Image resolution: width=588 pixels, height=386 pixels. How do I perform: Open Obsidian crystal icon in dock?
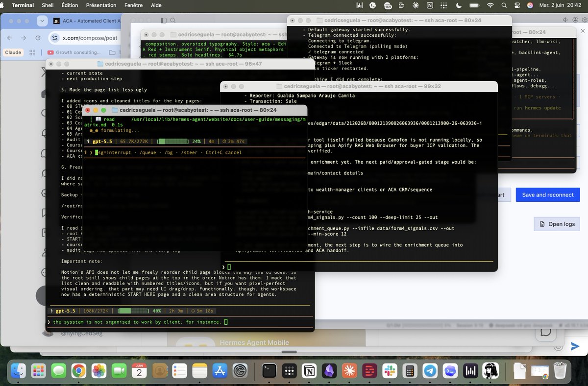(x=329, y=372)
